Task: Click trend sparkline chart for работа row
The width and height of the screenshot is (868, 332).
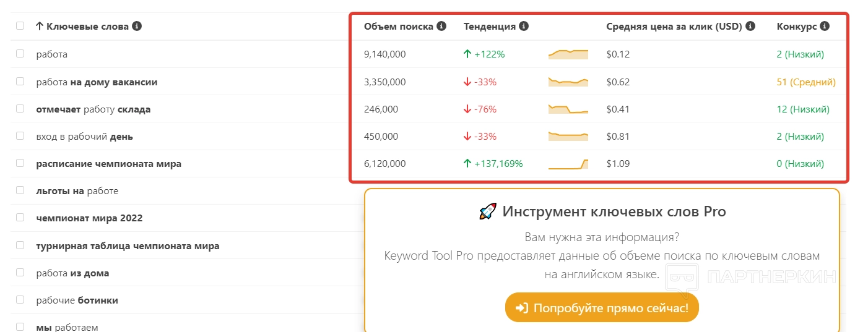Action: point(568,54)
